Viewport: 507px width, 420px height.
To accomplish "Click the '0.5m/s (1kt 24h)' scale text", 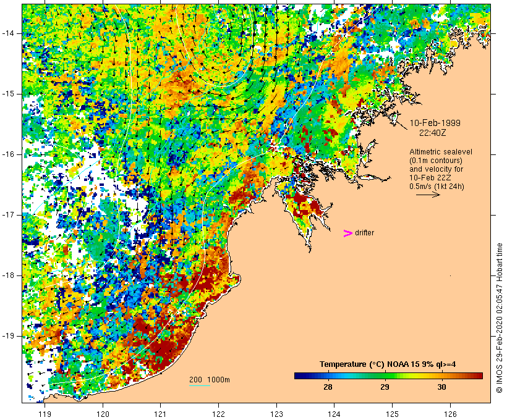I will 437,187.
